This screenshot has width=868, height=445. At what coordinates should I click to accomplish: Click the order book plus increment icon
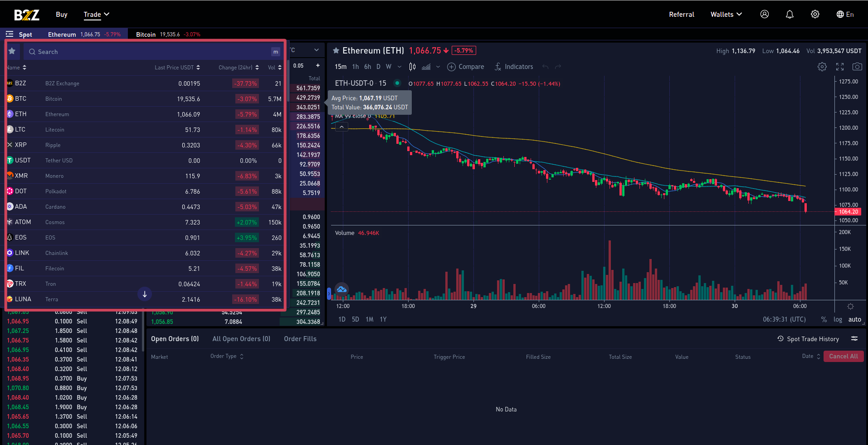tap(318, 66)
